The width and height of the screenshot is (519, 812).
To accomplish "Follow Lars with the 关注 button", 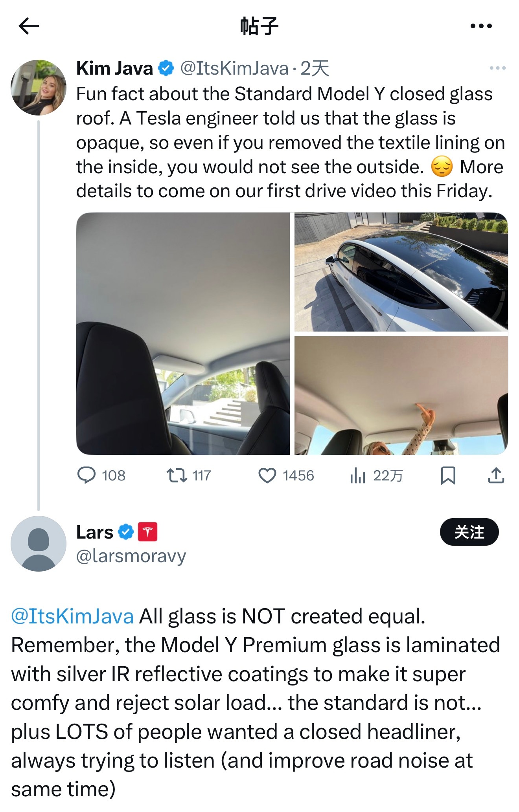I will pyautogui.click(x=469, y=532).
